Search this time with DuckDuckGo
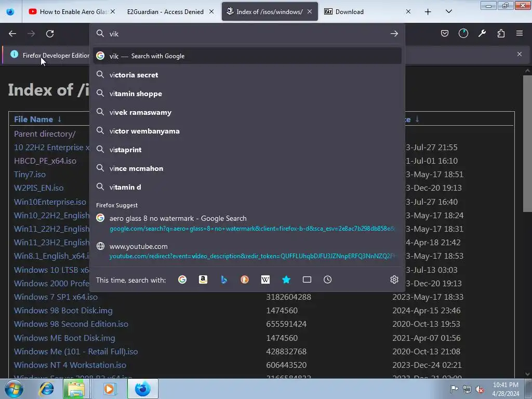Screen dimensions: 532x399 [245, 280]
